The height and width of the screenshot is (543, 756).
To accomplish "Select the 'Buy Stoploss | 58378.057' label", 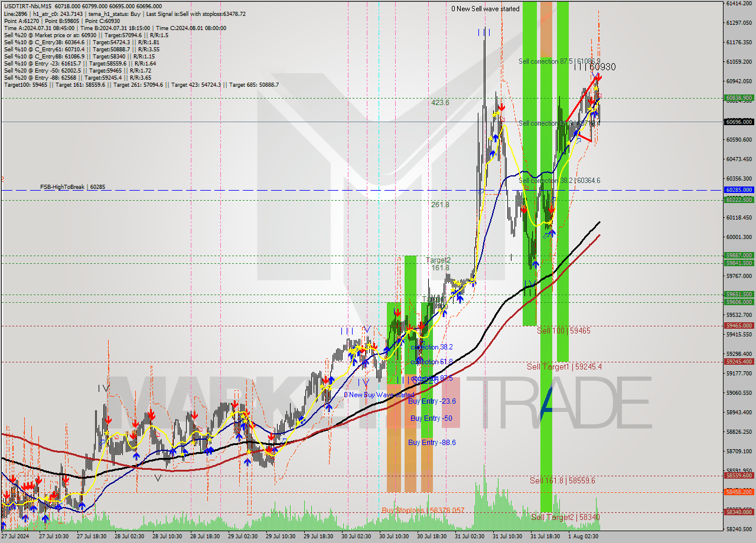I will [x=423, y=511].
